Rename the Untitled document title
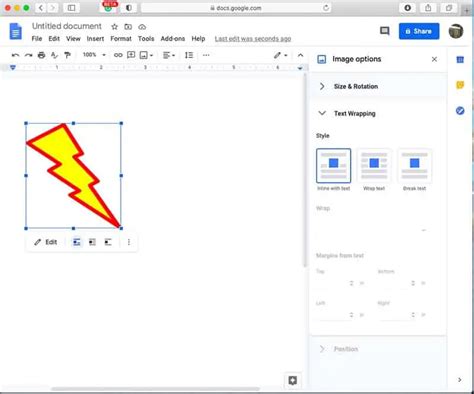Viewport: 474px width, 394px height. [67, 26]
